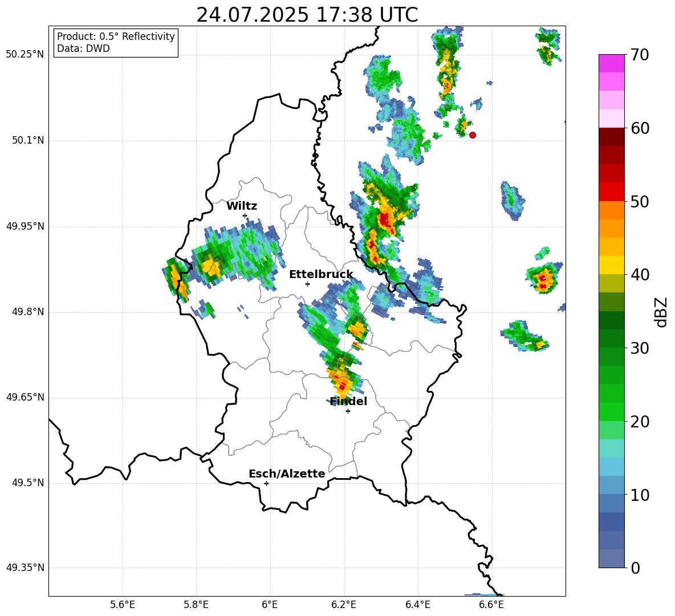Screen dimensions: 675x616
Task: Click the 40 tick on colorbar
Action: pos(640,275)
